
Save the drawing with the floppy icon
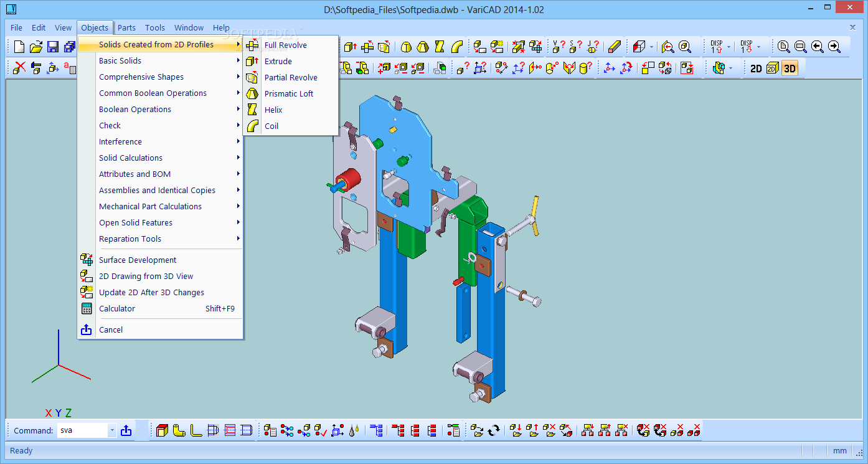[x=53, y=47]
